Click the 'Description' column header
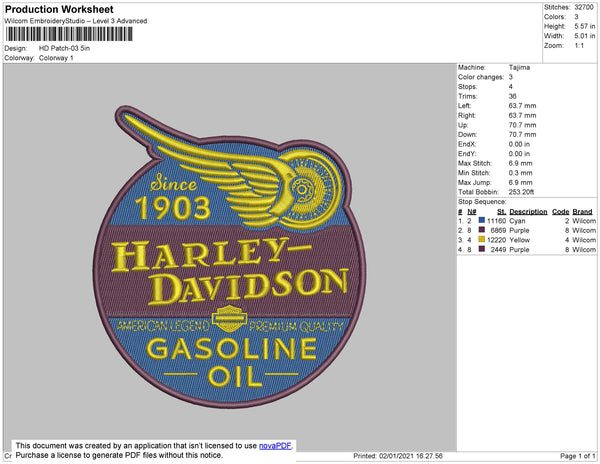Image resolution: width=600 pixels, height=464 pixels. point(528,212)
